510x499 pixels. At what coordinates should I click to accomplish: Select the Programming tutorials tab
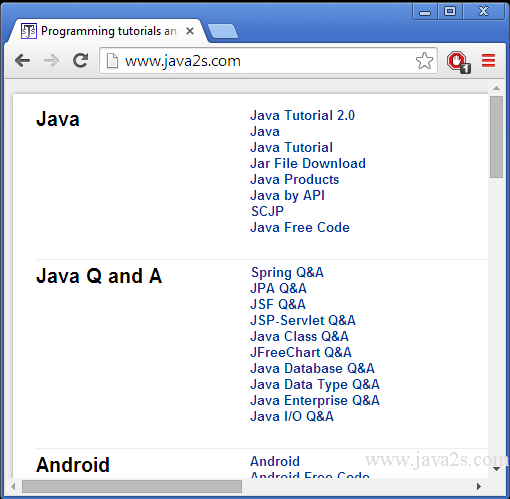(x=107, y=31)
